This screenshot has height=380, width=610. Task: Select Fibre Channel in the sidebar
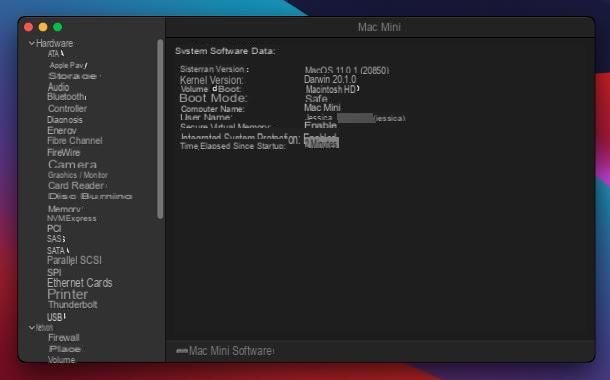pyautogui.click(x=75, y=141)
